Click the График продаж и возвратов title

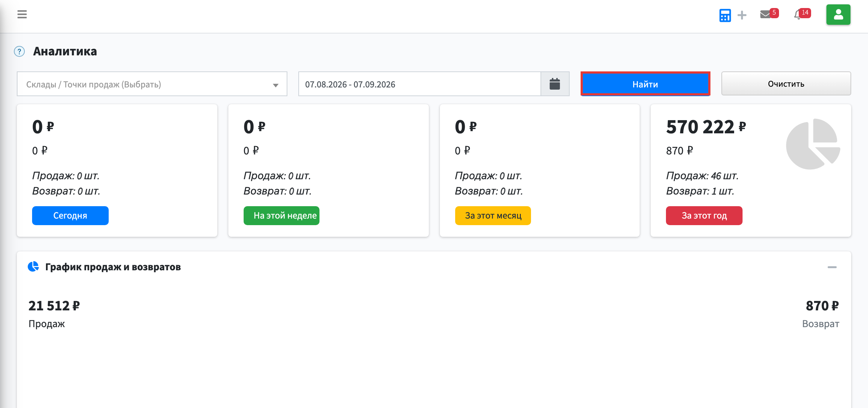pyautogui.click(x=113, y=267)
